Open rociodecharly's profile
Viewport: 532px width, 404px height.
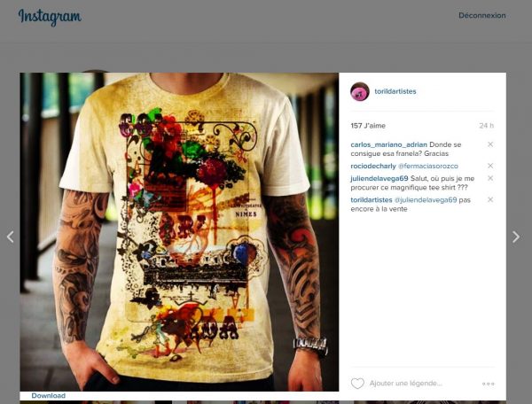pos(373,166)
